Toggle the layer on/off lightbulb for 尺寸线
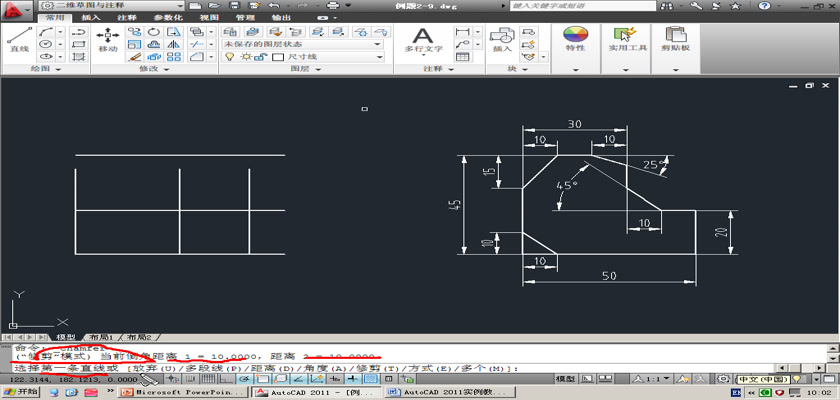 coord(230,56)
